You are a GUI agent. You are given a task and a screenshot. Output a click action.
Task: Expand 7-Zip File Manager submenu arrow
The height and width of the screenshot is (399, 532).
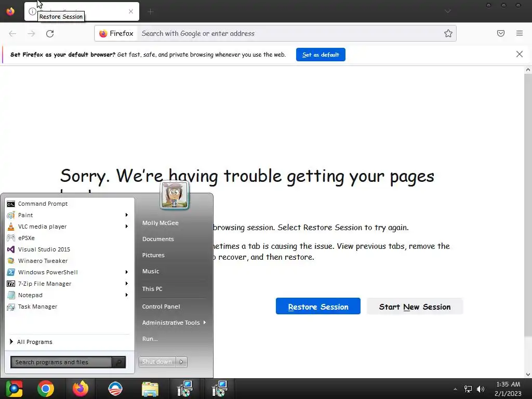[x=127, y=284]
